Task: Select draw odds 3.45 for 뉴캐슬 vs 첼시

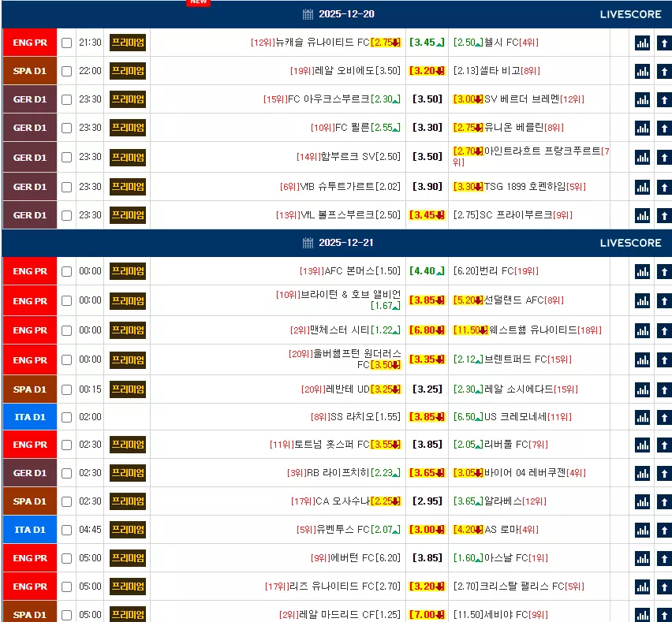Action: click(x=427, y=43)
